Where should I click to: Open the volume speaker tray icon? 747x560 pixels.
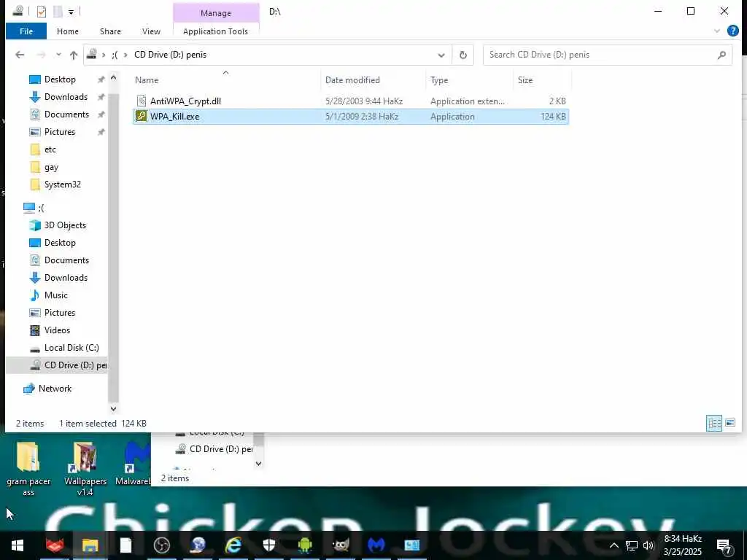pos(649,545)
